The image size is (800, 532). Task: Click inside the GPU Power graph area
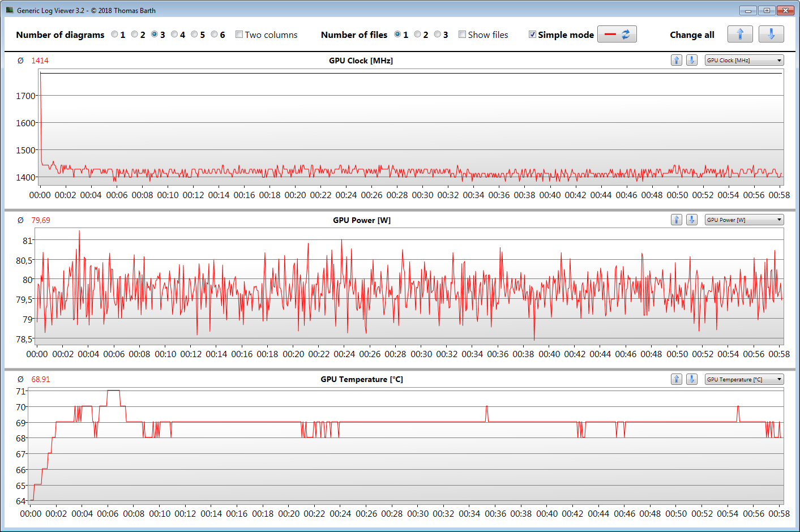(410, 286)
